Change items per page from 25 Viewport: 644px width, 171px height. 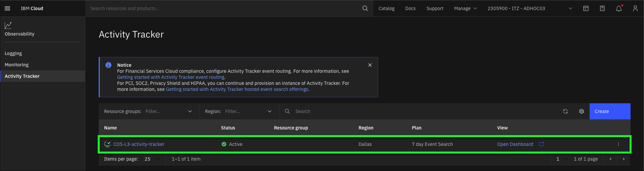[x=153, y=159]
